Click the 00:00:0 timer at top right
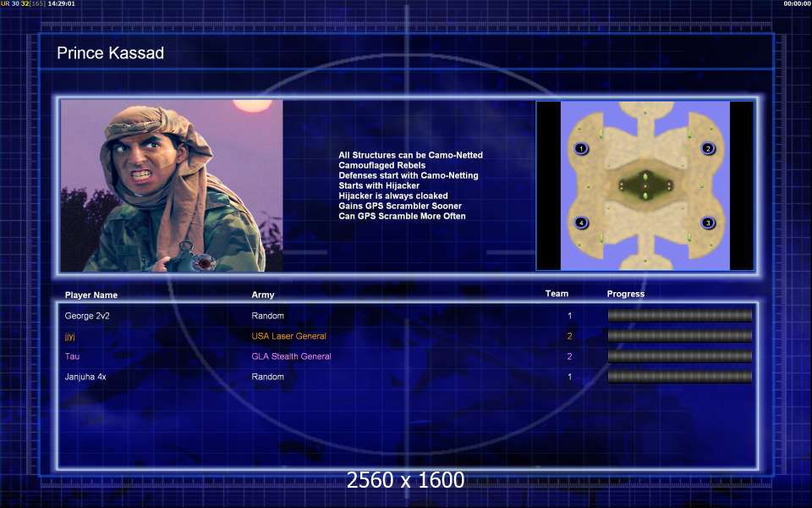The image size is (812, 508). point(798,3)
